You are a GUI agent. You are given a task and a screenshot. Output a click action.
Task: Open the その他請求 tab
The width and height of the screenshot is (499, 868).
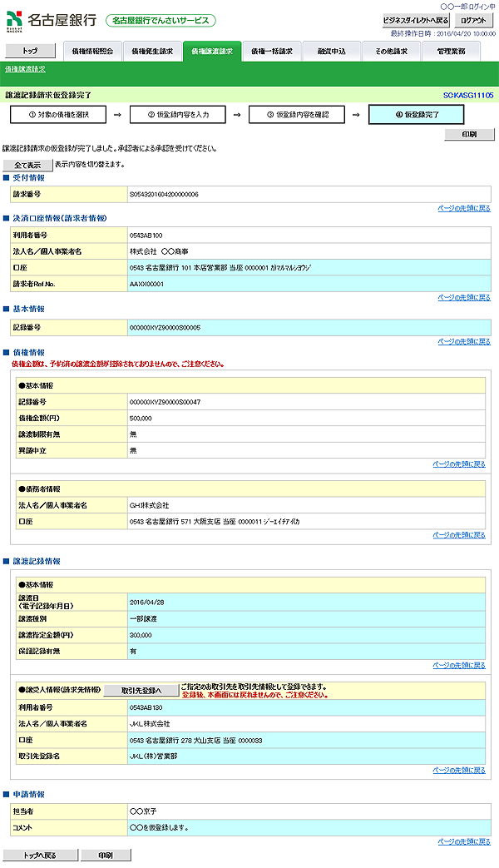click(x=391, y=52)
